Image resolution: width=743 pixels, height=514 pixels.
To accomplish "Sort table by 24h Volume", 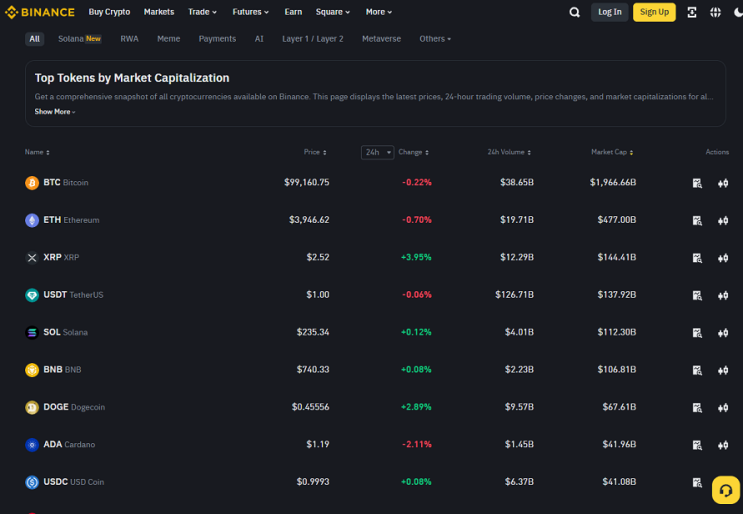I will (x=509, y=152).
